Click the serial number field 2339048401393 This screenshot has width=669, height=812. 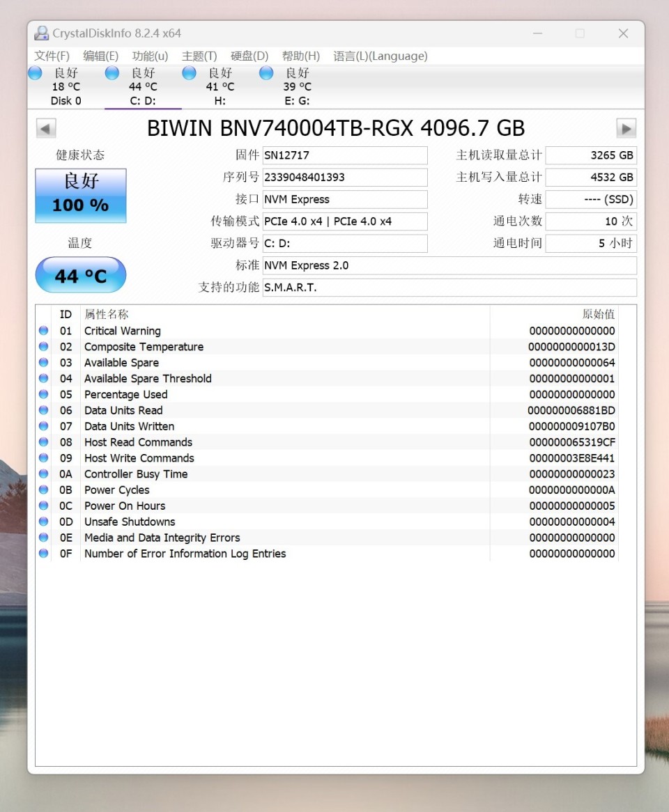345,177
